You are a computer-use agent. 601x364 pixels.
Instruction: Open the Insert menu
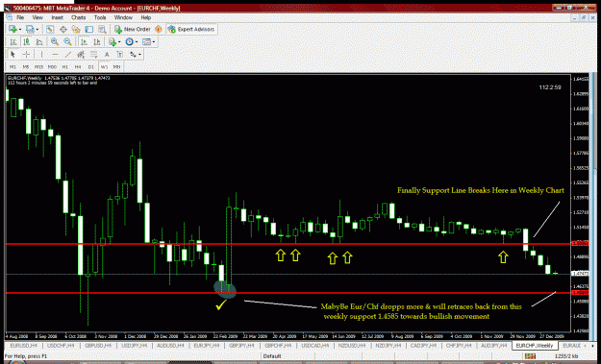(57, 17)
